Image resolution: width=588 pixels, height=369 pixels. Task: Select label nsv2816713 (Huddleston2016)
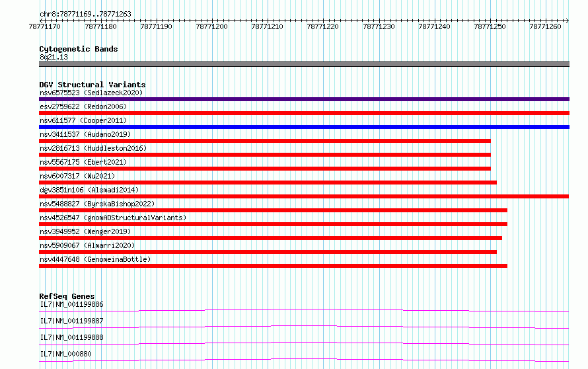[93, 148]
